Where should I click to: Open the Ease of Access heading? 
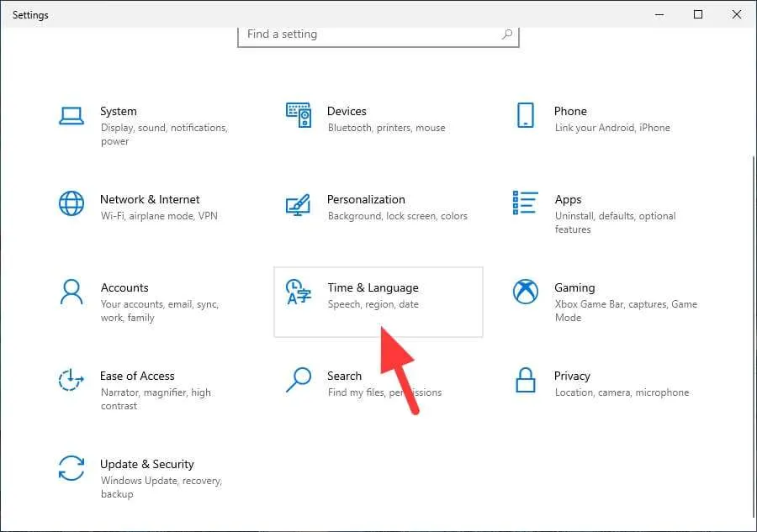pos(137,376)
